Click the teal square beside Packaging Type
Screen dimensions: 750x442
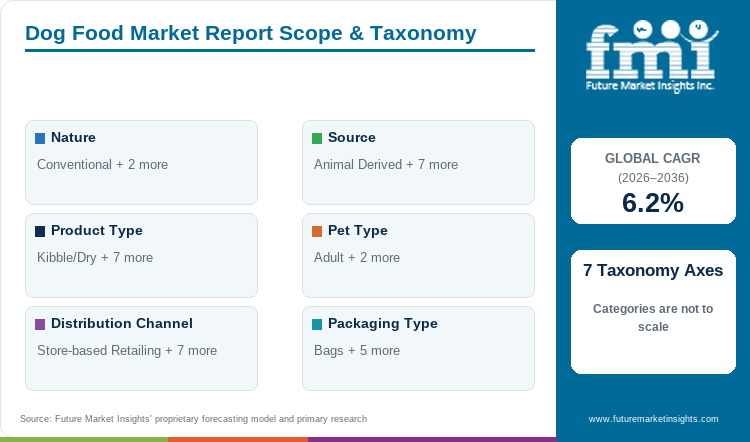317,324
